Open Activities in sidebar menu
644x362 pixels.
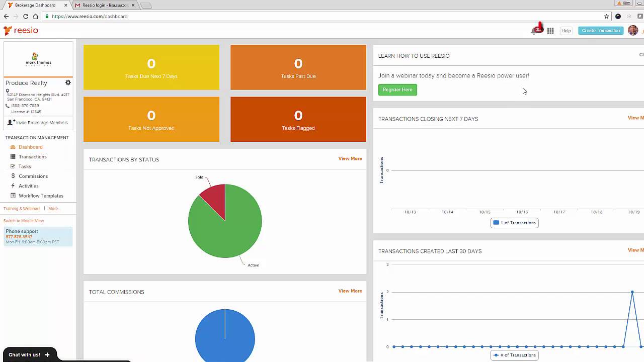(29, 186)
